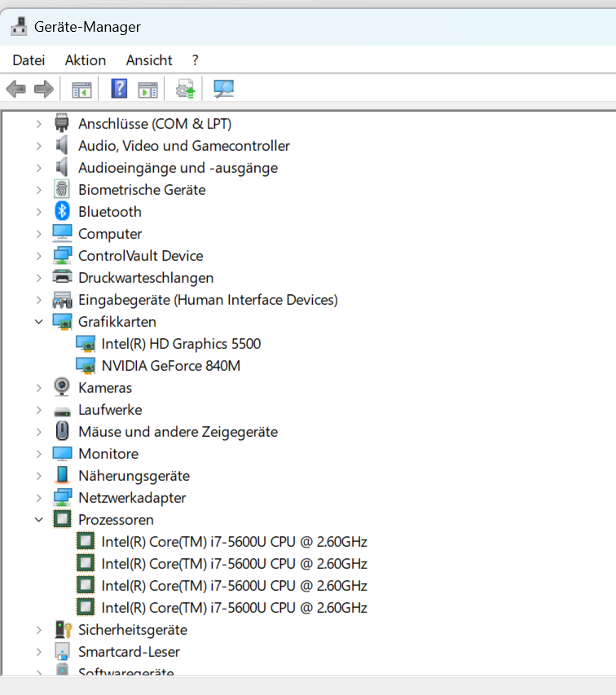Viewport: 616px width, 695px height.
Task: Expand Audioeingänge und -ausgänge chevron
Action: [x=39, y=168]
